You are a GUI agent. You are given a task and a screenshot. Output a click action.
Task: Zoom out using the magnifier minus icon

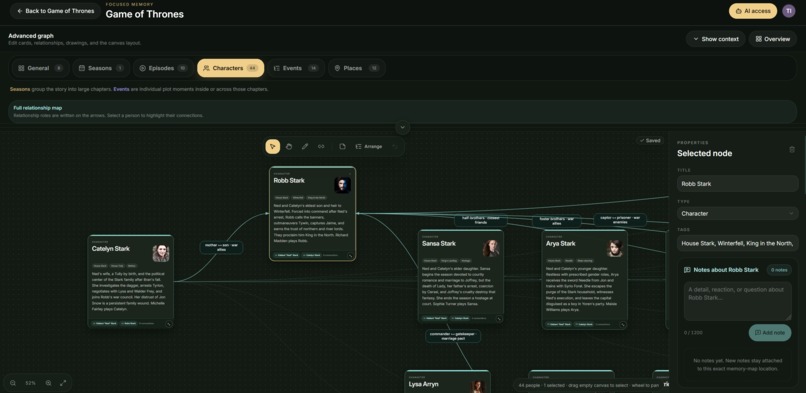pos(13,383)
